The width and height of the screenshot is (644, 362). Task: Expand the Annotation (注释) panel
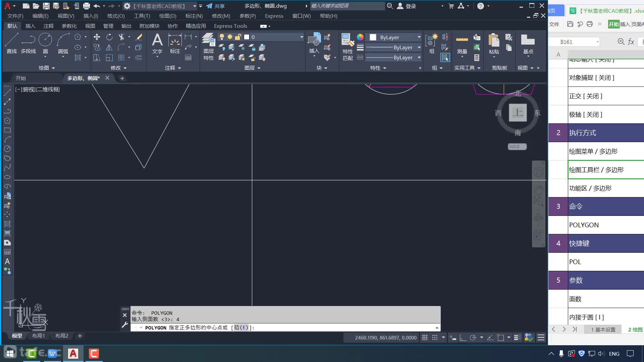[x=173, y=68]
